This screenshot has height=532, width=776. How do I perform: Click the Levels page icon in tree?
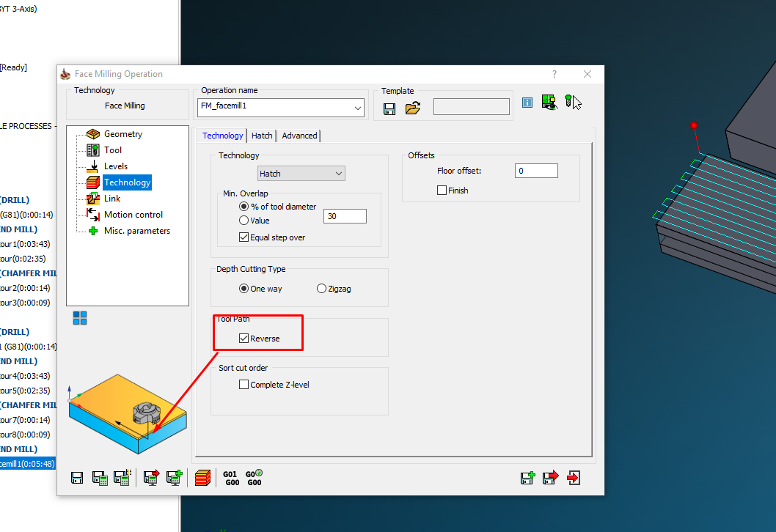tap(93, 166)
